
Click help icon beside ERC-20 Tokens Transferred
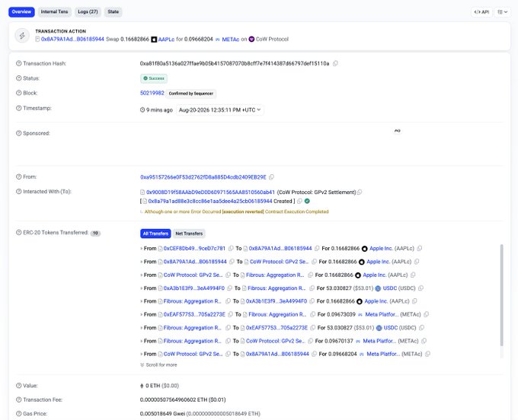point(19,232)
